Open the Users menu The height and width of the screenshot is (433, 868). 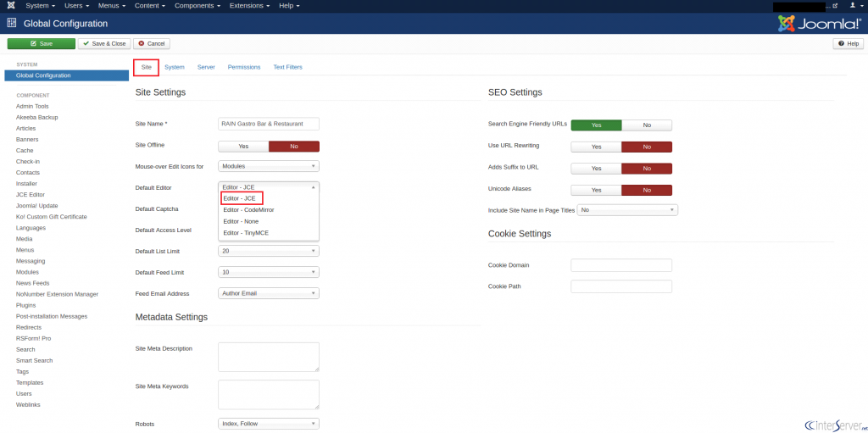point(77,6)
